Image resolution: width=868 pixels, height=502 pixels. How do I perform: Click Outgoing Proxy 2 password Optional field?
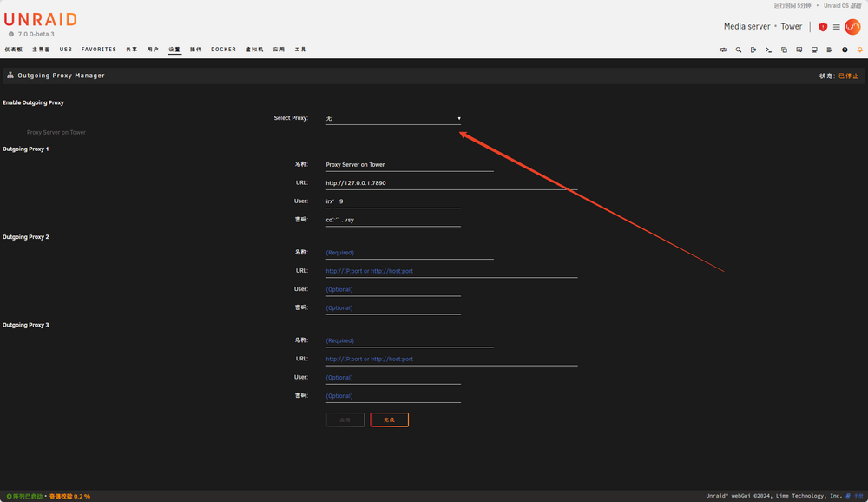[x=393, y=308]
